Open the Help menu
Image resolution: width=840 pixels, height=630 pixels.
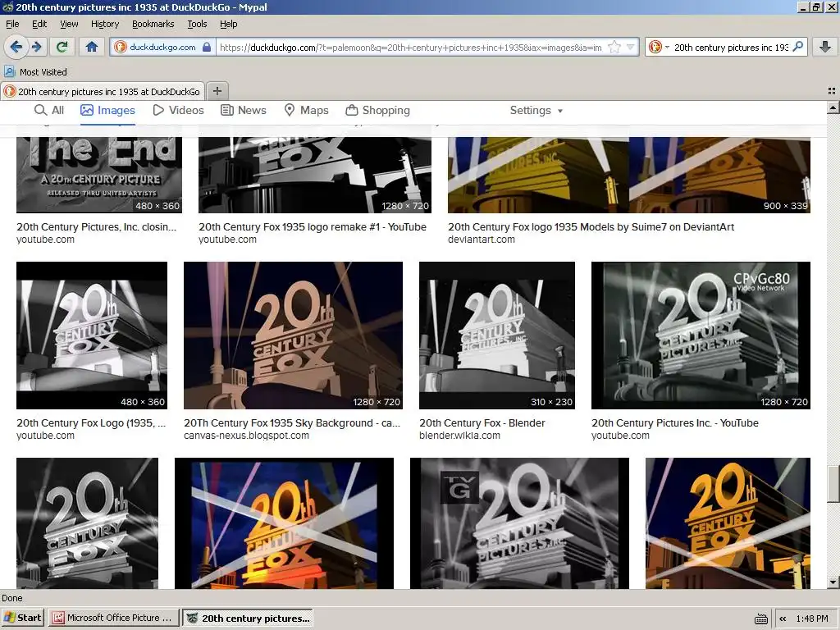pyautogui.click(x=228, y=24)
